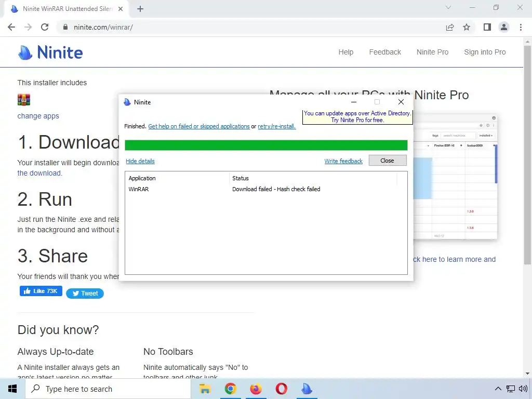Click Download failed - Hash check failed status
Image resolution: width=532 pixels, height=399 pixels.
point(276,189)
